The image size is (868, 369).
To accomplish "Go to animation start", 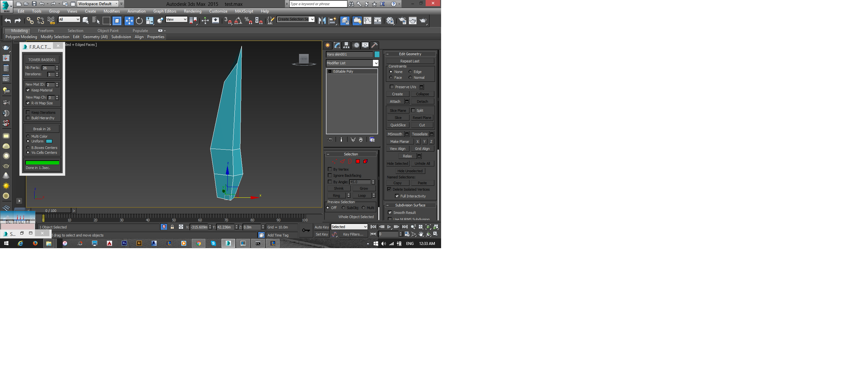I will [x=373, y=227].
